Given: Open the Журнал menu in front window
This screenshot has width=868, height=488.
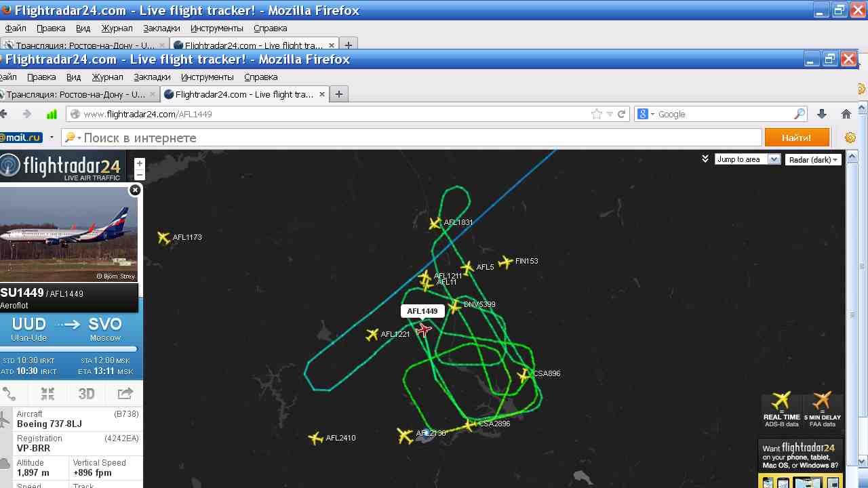Looking at the screenshot, I should [107, 77].
